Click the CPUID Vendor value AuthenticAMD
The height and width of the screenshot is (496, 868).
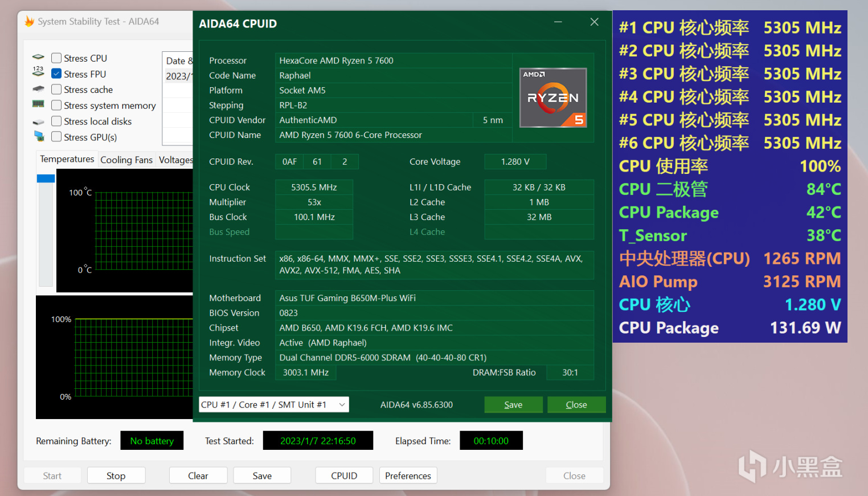pyautogui.click(x=374, y=120)
